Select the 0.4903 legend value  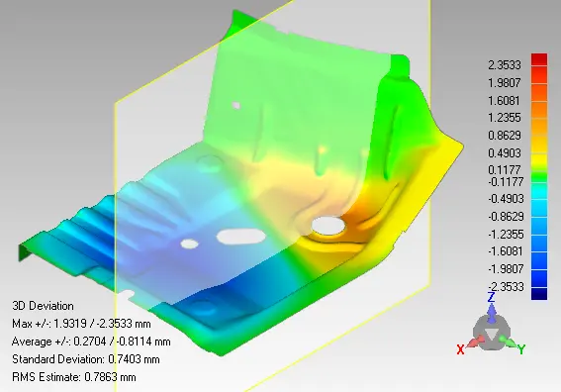pyautogui.click(x=505, y=153)
